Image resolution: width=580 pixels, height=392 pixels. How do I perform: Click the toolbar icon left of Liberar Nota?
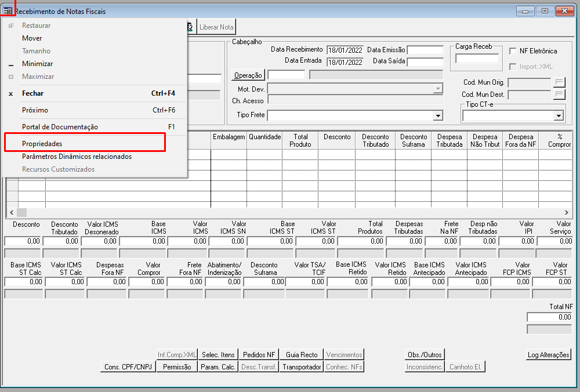pyautogui.click(x=190, y=27)
